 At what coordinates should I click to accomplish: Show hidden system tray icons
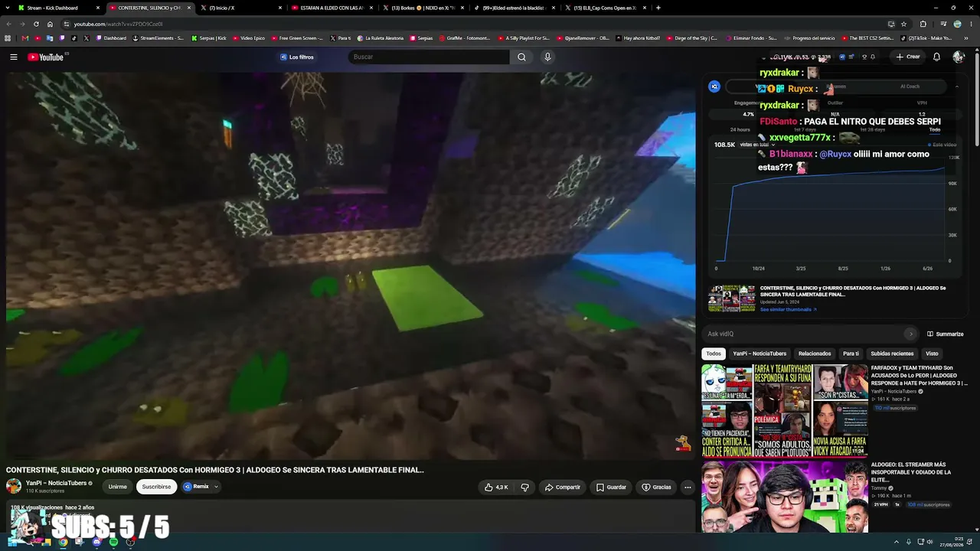(897, 542)
